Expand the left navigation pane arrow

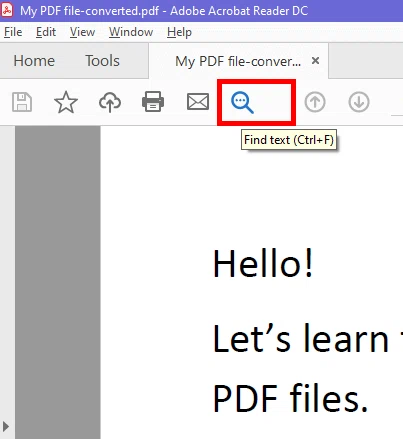(6, 426)
